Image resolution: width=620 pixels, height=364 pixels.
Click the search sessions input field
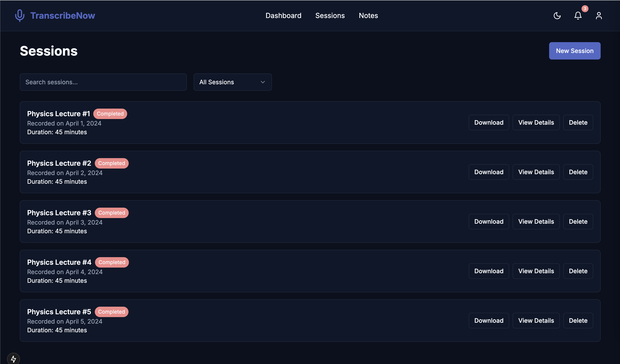103,82
